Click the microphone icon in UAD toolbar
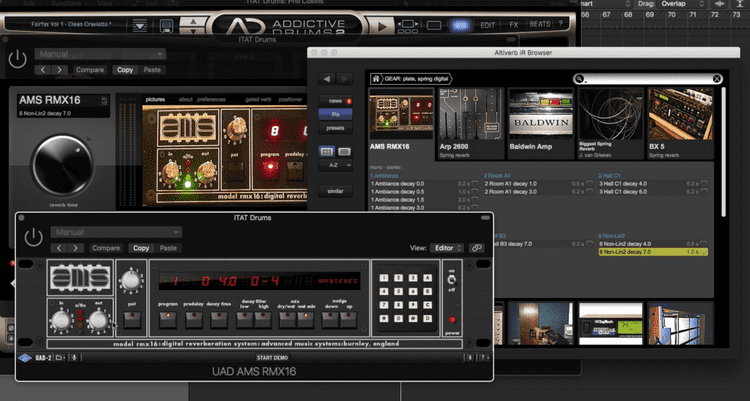750x401 pixels. click(x=75, y=357)
